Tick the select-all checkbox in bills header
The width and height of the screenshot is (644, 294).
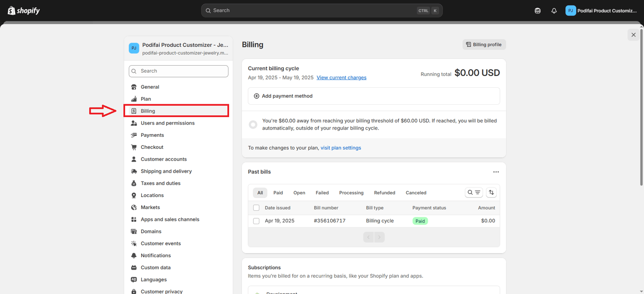coord(256,208)
